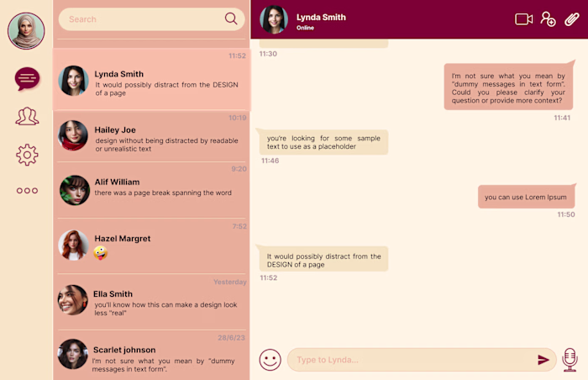Click Lynda Smith's avatar in chat list

74,81
